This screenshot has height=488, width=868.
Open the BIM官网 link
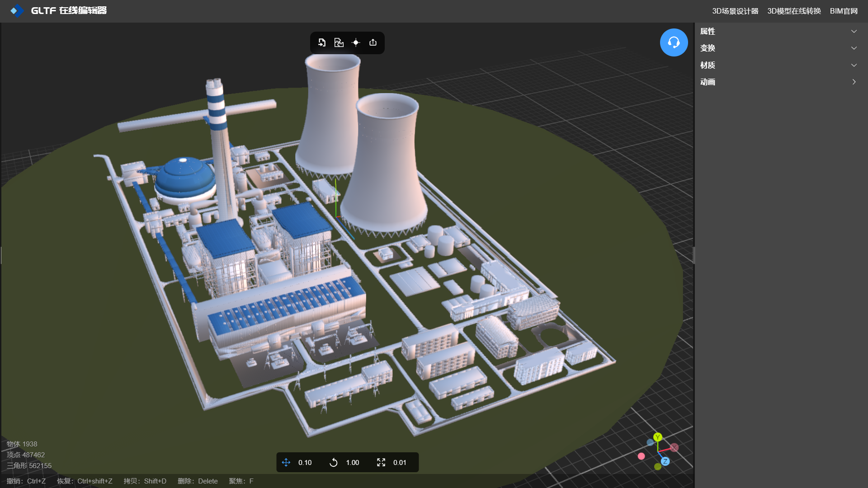pos(844,11)
